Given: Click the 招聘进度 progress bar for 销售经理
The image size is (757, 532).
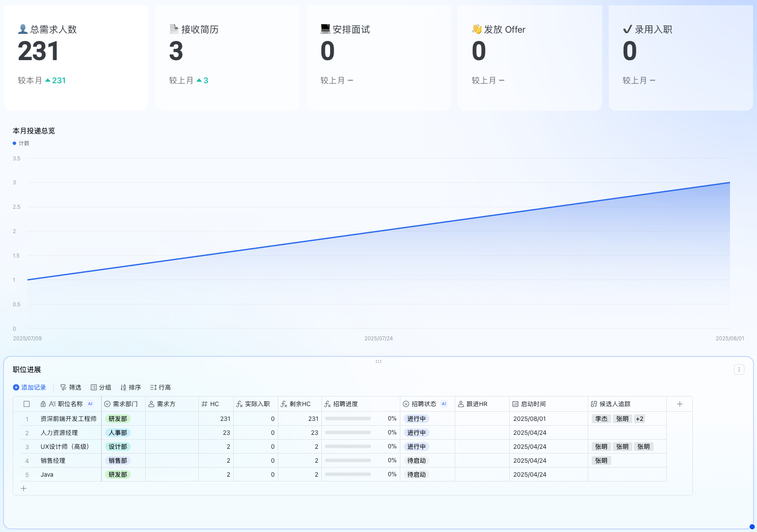Looking at the screenshot, I should click(x=348, y=461).
